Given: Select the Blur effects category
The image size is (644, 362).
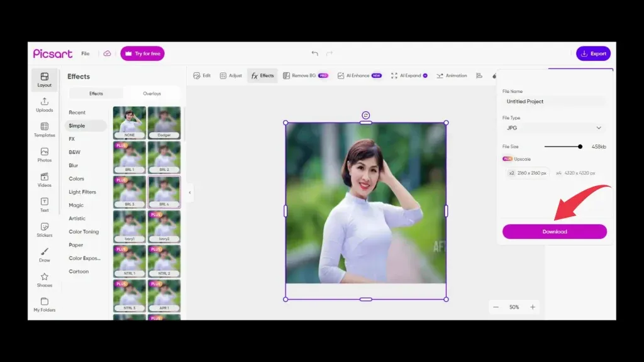Looking at the screenshot, I should coord(74,165).
